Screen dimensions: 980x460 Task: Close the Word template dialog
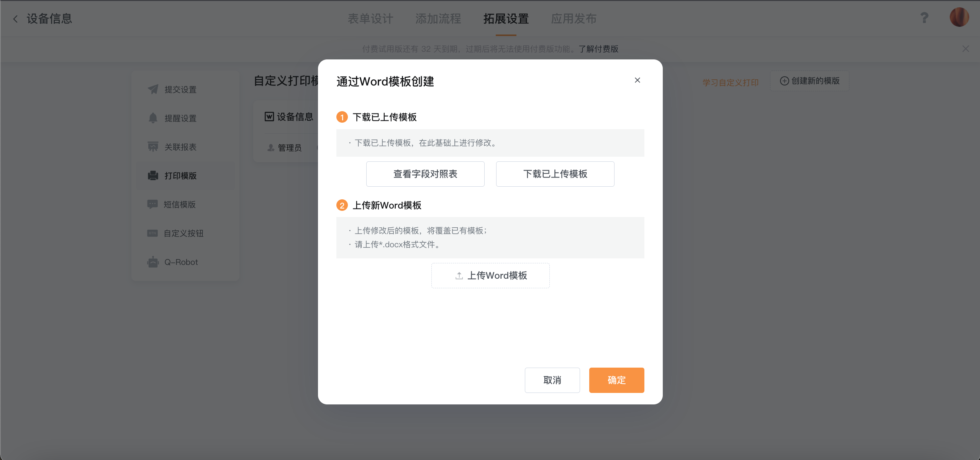click(x=637, y=80)
